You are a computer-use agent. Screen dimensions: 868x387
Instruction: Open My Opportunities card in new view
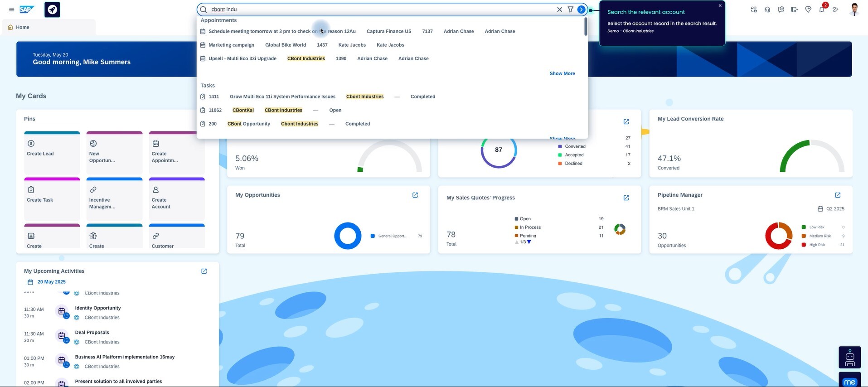[415, 195]
